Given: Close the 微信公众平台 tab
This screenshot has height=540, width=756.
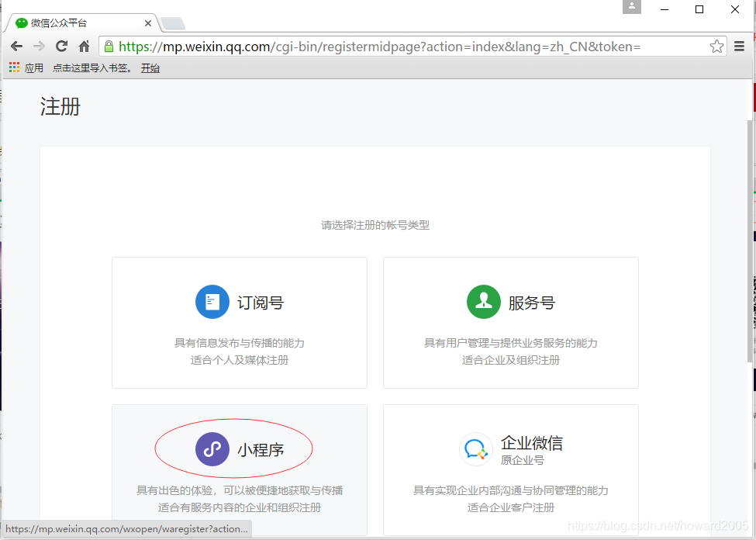Looking at the screenshot, I should [148, 23].
